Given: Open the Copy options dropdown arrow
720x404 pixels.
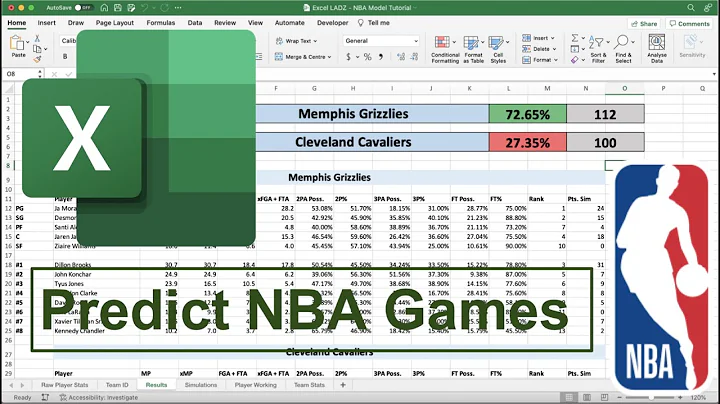Looking at the screenshot, I should coord(45,49).
